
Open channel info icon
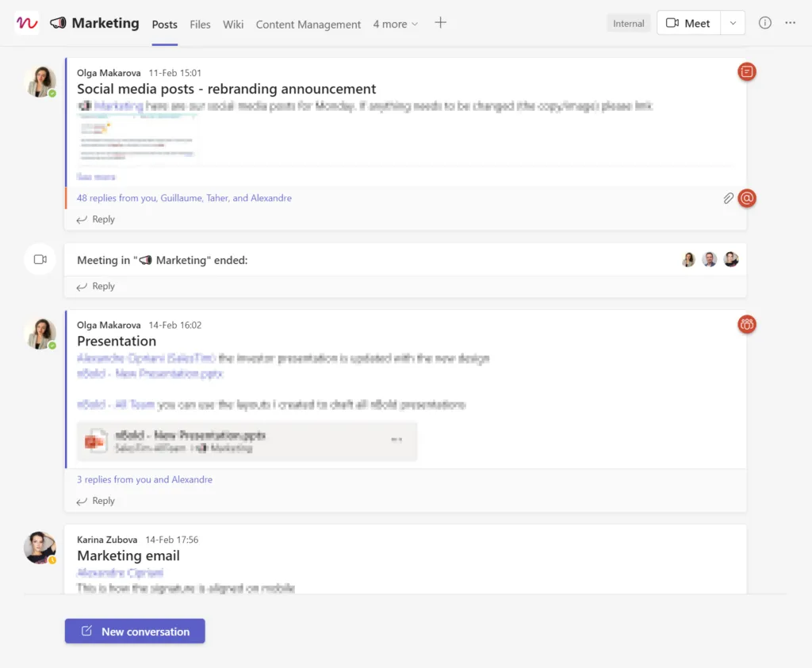coord(765,23)
